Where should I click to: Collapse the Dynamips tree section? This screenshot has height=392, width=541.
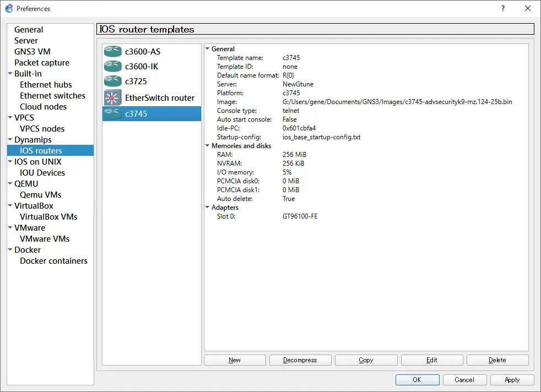tap(10, 140)
